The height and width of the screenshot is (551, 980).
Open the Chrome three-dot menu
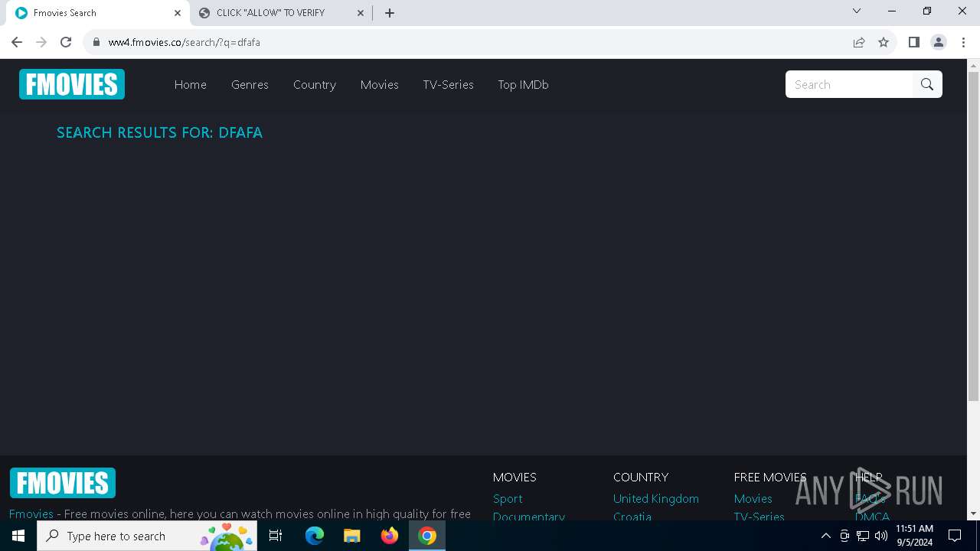click(963, 42)
